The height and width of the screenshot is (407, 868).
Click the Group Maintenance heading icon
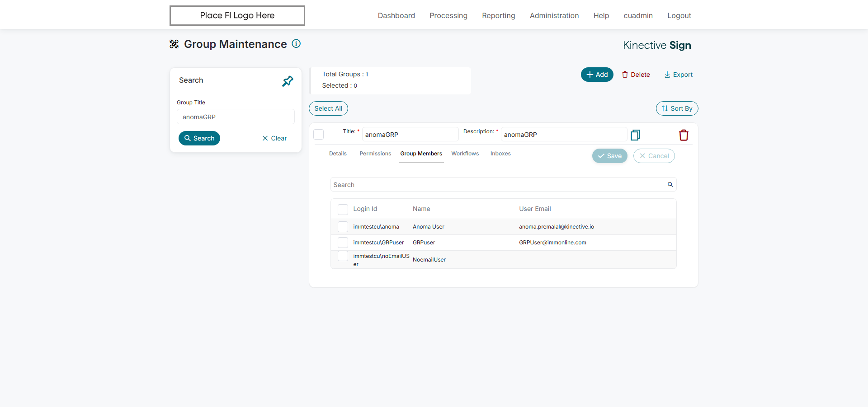(174, 44)
